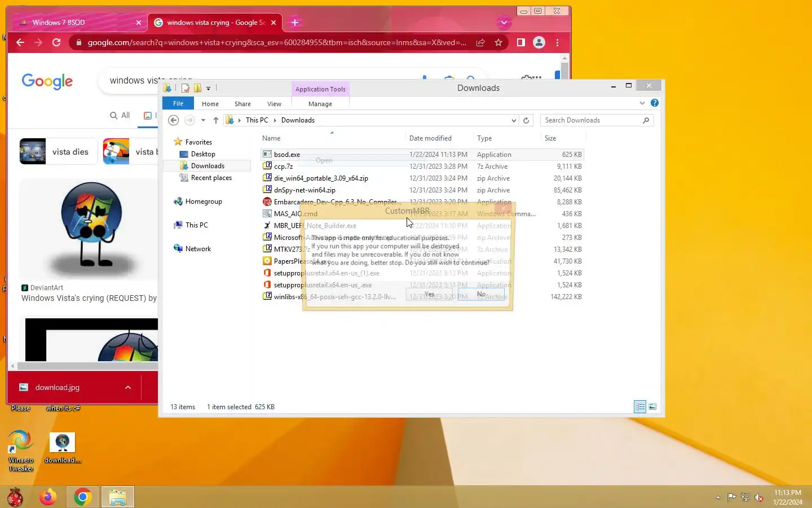
Task: Switch to details view layout icon
Action: (x=640, y=406)
